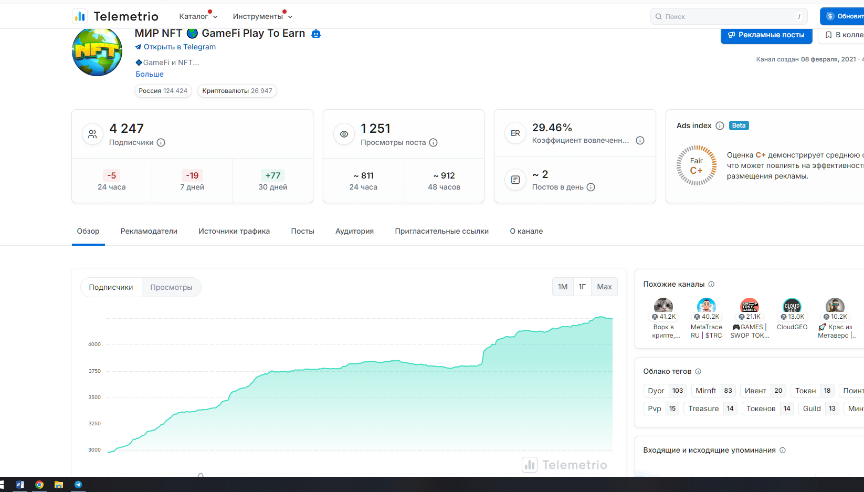
Task: Select the Guild 13 tag
Action: coord(819,408)
